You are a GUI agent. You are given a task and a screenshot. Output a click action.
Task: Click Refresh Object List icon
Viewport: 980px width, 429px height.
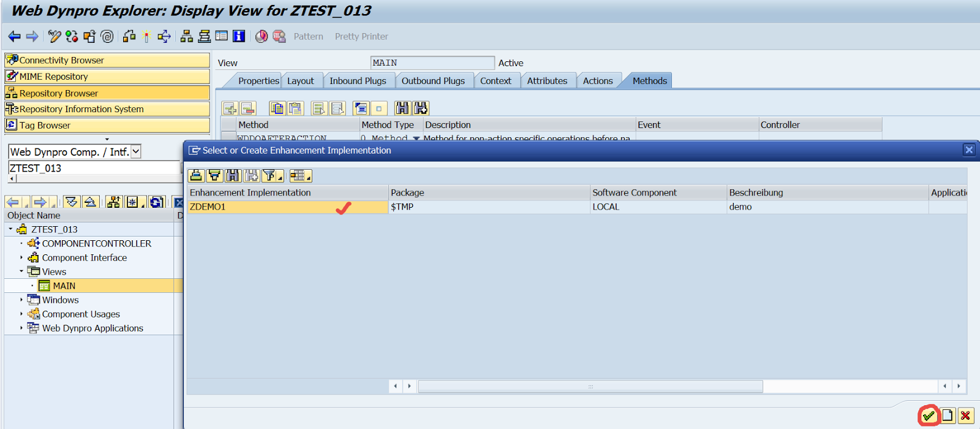pyautogui.click(x=157, y=202)
